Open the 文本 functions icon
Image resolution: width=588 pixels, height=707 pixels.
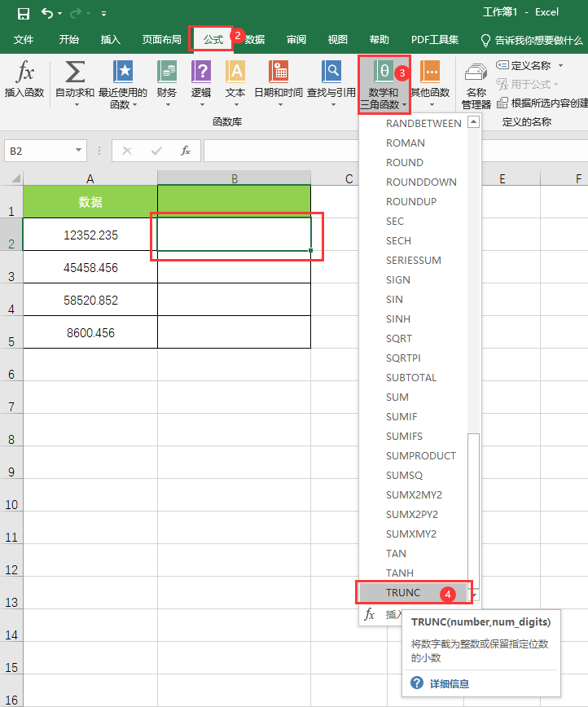point(235,72)
